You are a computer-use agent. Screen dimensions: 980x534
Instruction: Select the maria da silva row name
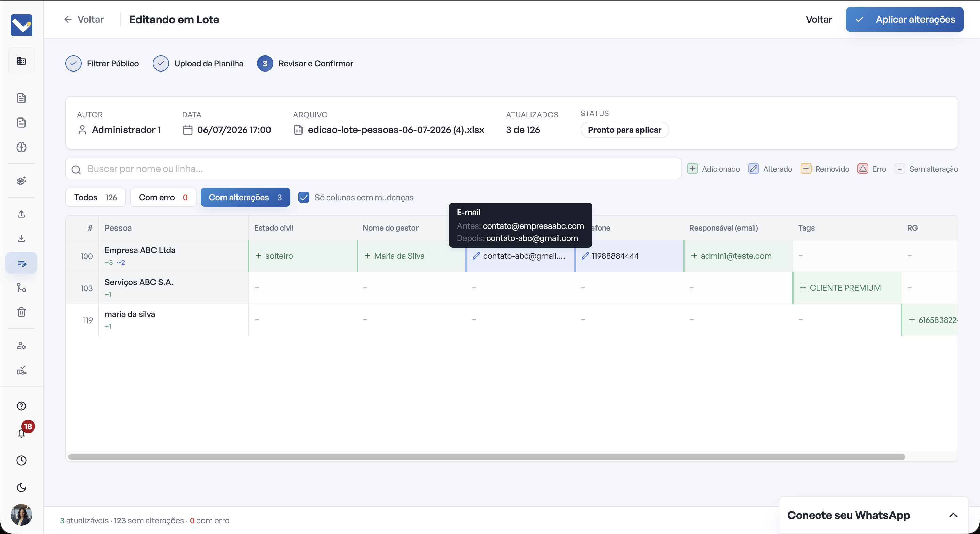click(130, 314)
